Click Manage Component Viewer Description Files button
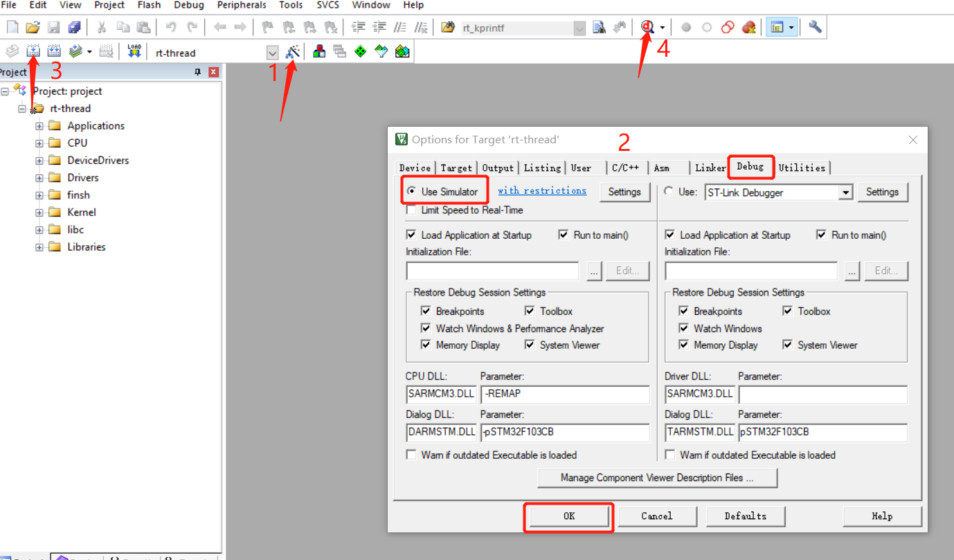954x560 pixels. pos(657,478)
